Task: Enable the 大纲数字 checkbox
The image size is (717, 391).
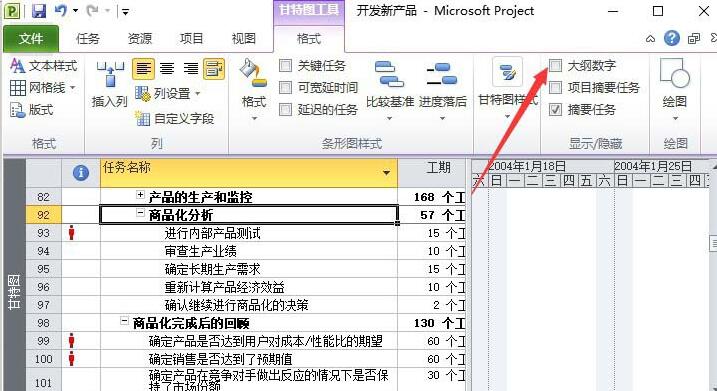Action: click(555, 65)
